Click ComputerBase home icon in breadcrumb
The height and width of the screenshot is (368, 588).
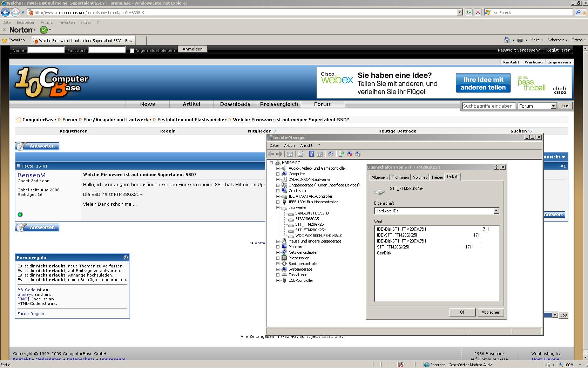(x=19, y=120)
